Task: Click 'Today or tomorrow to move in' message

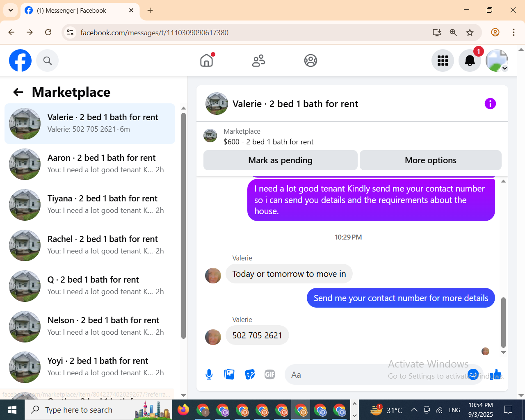Action: [289, 274]
